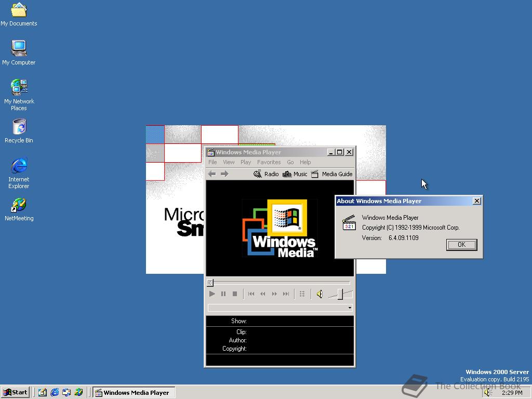This screenshot has height=399, width=532.
Task: Select the My Computer desktop icon
Action: pyautogui.click(x=19, y=52)
